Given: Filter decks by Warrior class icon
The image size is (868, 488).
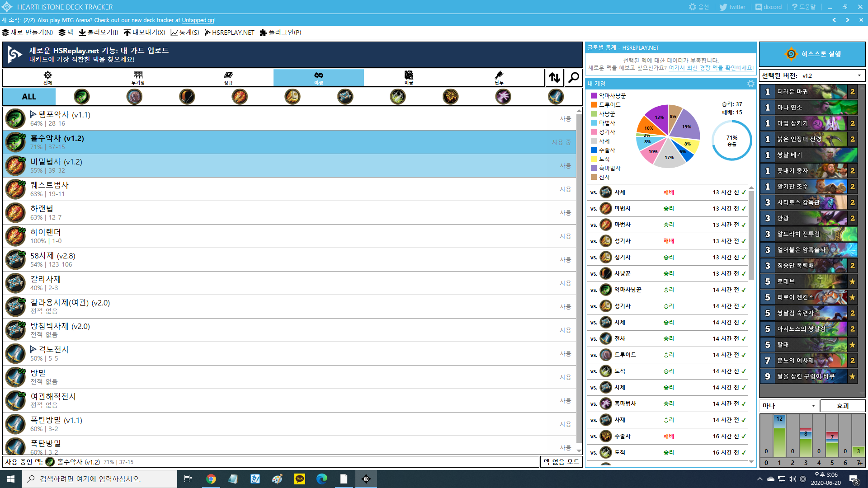Looking at the screenshot, I should (556, 97).
